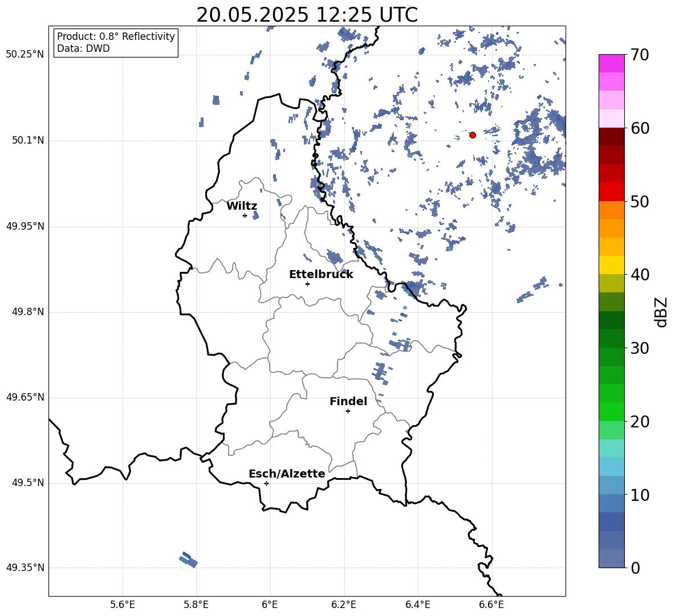The width and height of the screenshot is (675, 616).
Task: Click the magenta colorbar segment just below 70 dBZ
Action: (612, 63)
